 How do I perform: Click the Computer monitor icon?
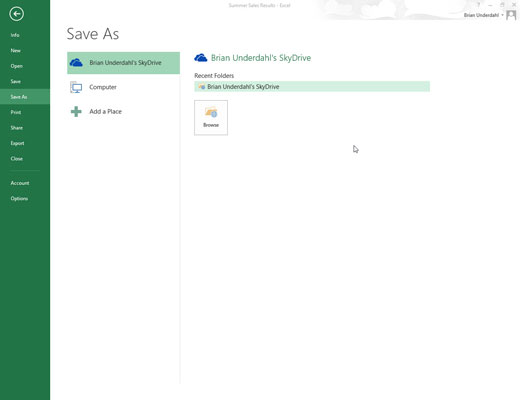point(76,87)
